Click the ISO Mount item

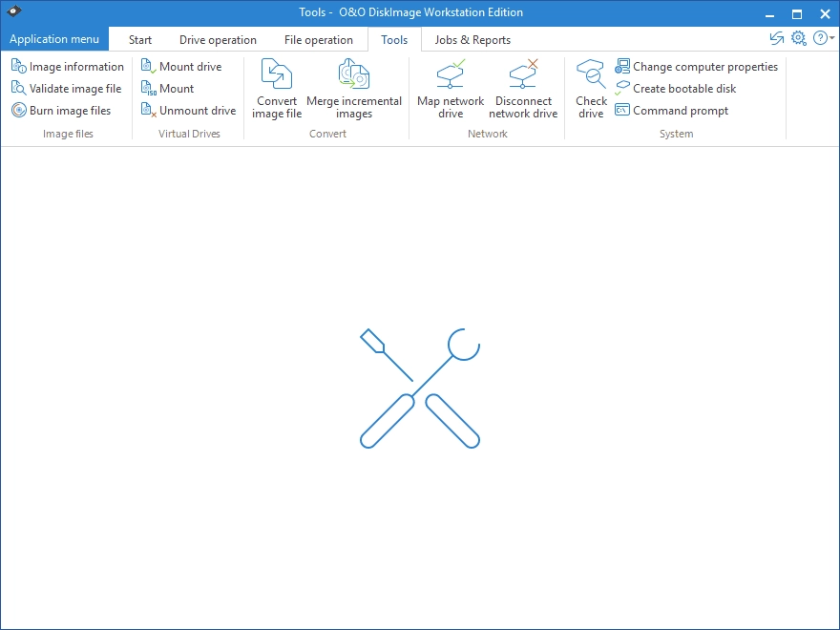click(167, 89)
